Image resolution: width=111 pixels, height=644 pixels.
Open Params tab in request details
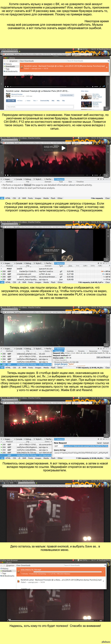[81, 351]
